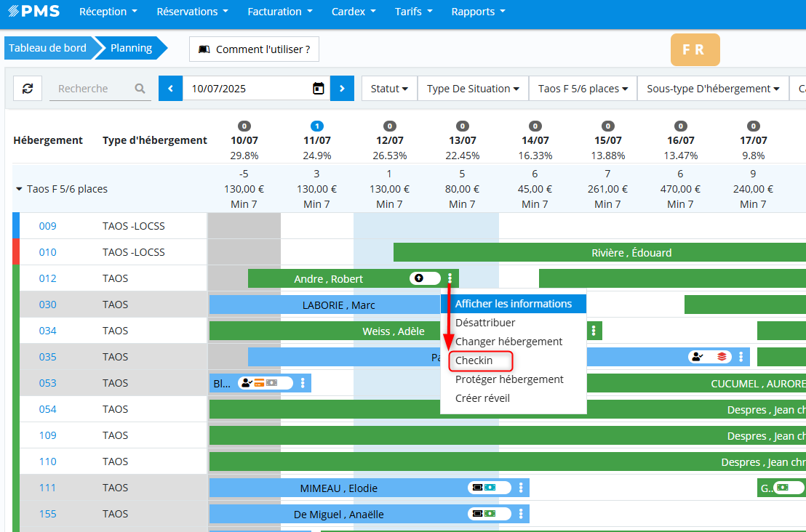Screen dimensions: 806x532
Task: Open room 009 link
Action: point(47,226)
